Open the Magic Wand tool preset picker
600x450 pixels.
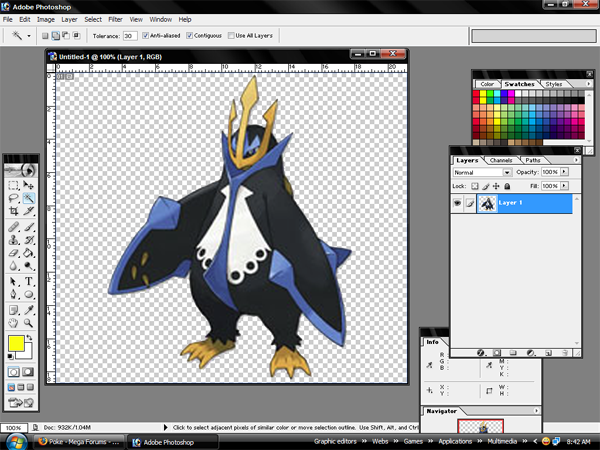(29, 36)
